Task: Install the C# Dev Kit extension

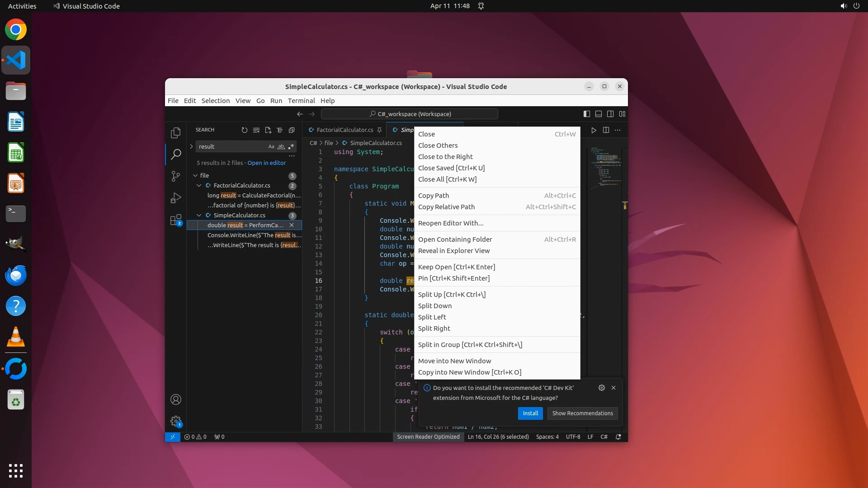Action: [x=530, y=413]
